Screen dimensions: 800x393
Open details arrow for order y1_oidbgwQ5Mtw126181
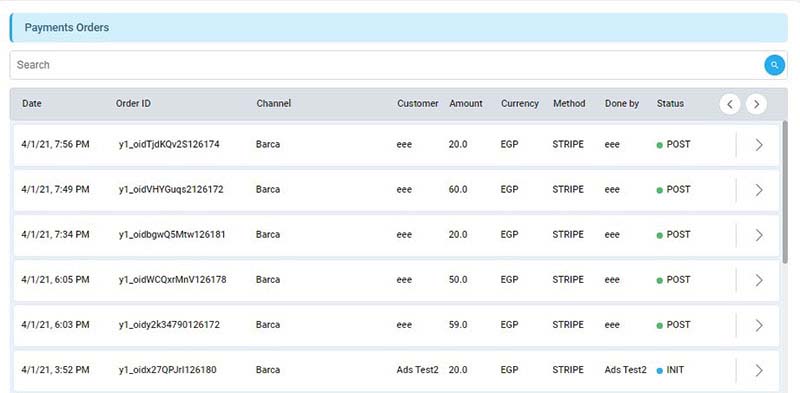point(759,235)
